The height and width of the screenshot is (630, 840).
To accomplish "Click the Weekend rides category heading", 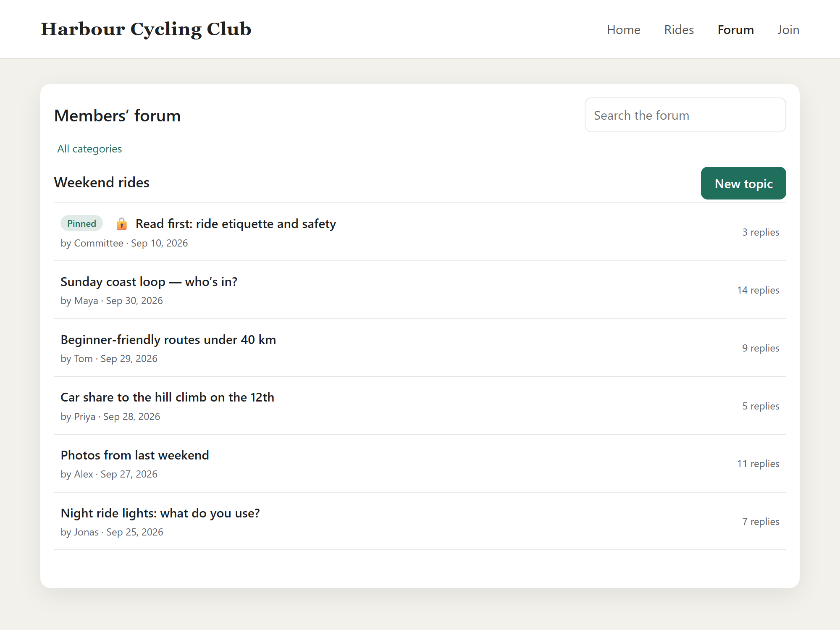I will click(102, 183).
